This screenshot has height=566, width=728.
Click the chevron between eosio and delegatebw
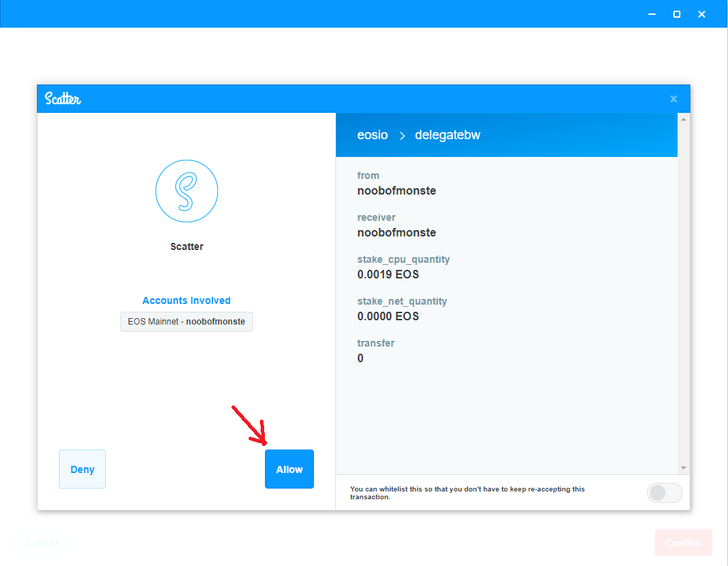[x=402, y=136]
